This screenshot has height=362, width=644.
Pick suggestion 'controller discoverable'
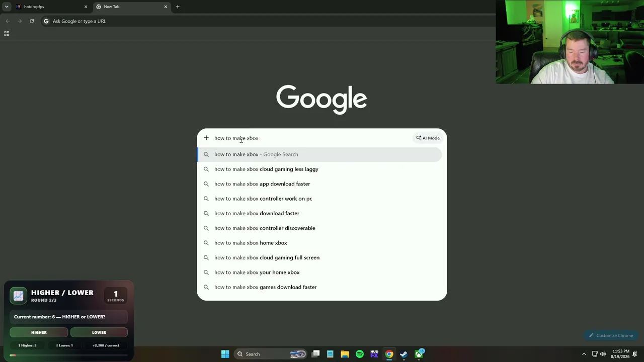click(x=319, y=228)
